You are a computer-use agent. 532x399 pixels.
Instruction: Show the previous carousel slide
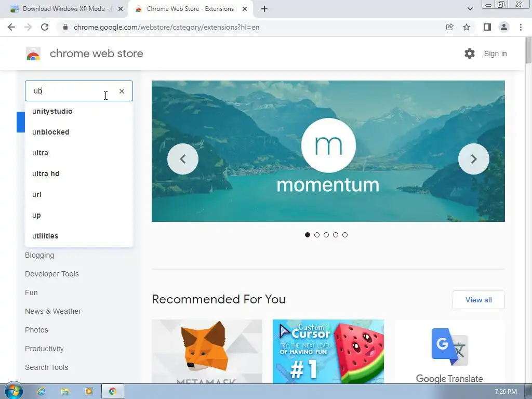click(183, 159)
